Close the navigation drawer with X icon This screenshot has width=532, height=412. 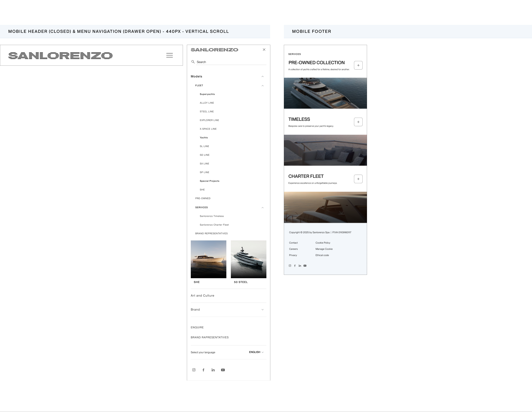click(x=264, y=50)
